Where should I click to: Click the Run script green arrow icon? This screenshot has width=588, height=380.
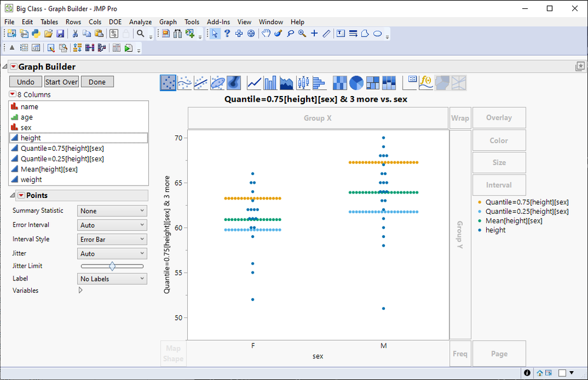(129, 48)
